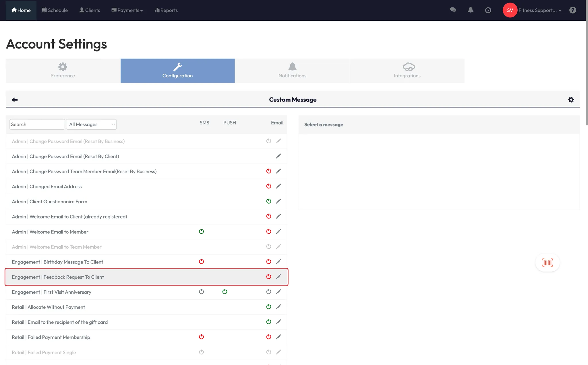
Task: Edit Feedback Request To Client message
Action: pyautogui.click(x=278, y=277)
